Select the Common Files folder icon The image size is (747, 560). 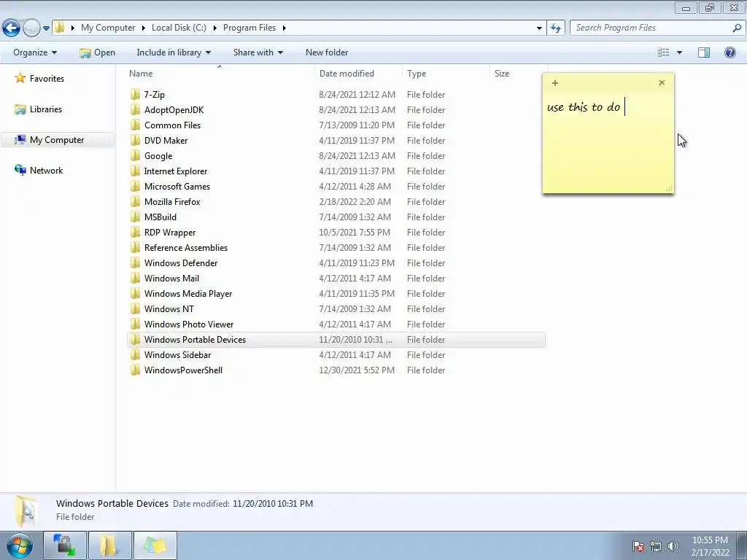click(135, 125)
